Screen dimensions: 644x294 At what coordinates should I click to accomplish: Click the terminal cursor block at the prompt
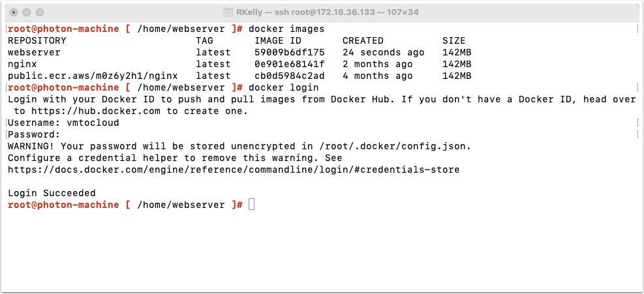(251, 205)
